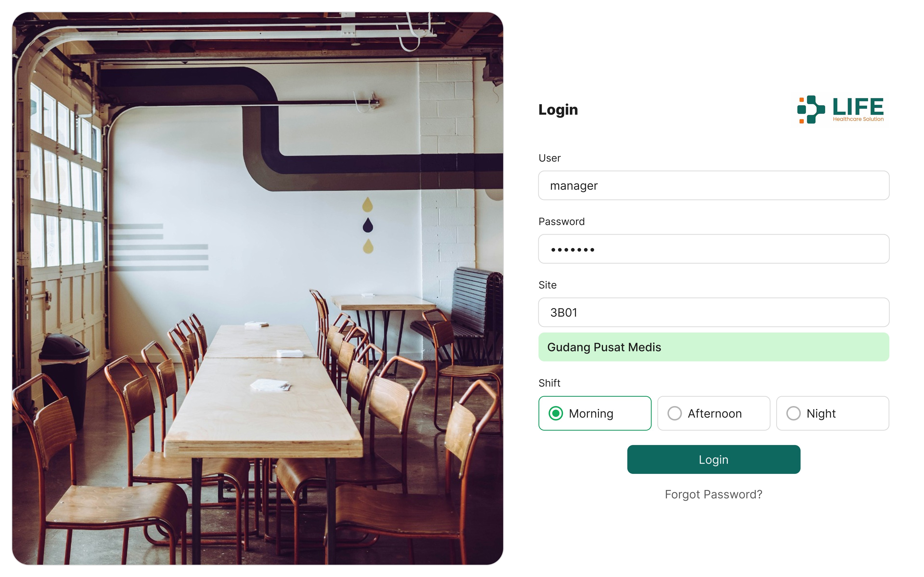Image resolution: width=924 pixels, height=577 pixels.
Task: Click into the Password input field
Action: (x=714, y=249)
